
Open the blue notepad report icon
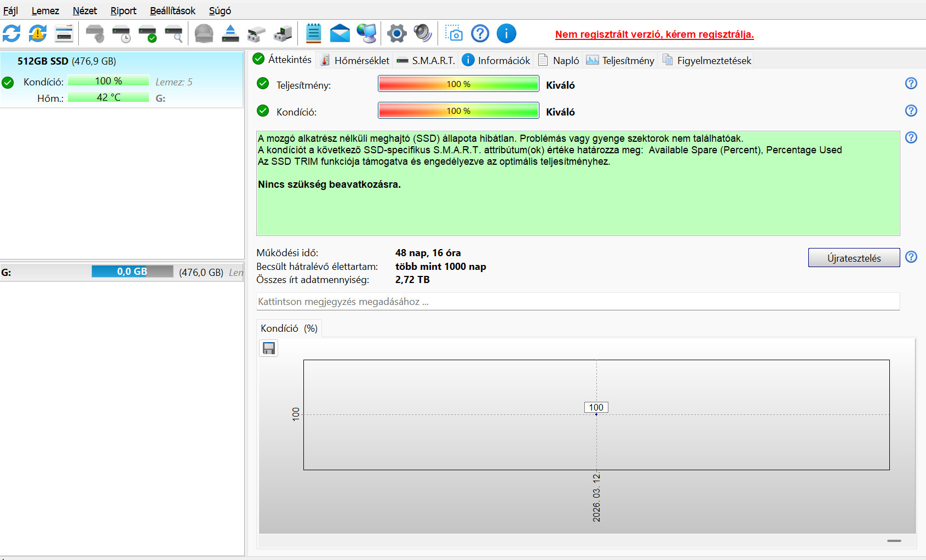pyautogui.click(x=313, y=33)
